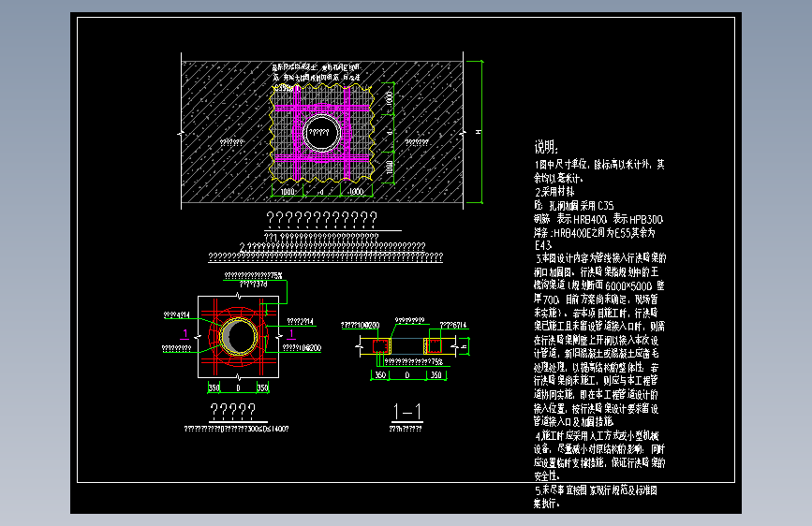Select the subtitle text under the 1-1 title
This screenshot has height=526, width=812.
click(x=406, y=430)
